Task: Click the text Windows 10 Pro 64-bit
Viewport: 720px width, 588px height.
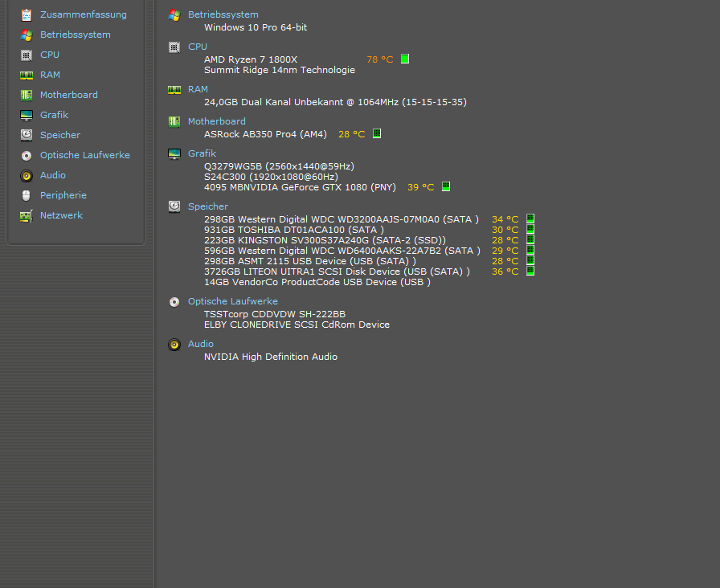Action: pyautogui.click(x=256, y=27)
